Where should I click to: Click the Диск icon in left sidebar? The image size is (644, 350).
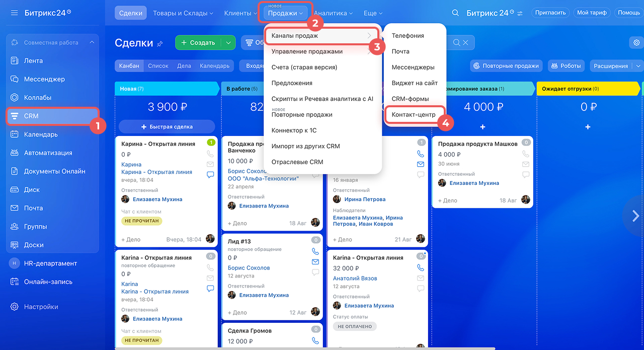click(x=15, y=190)
